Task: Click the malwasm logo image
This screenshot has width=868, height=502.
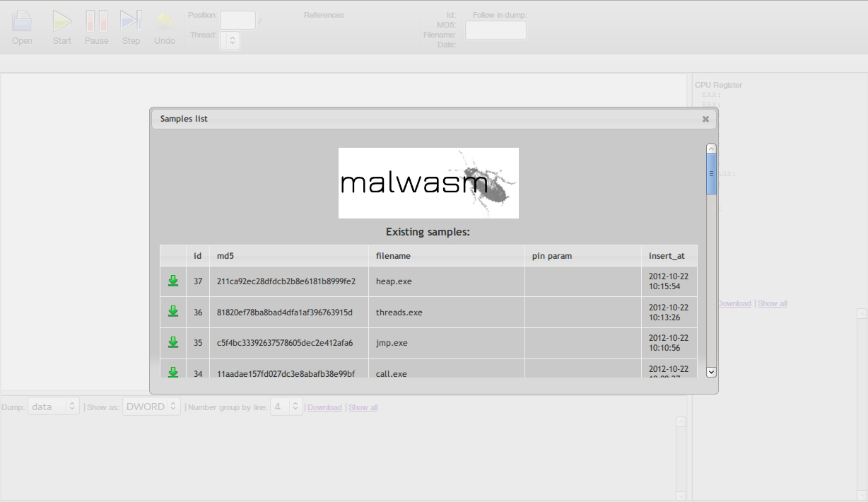Action: pos(428,183)
